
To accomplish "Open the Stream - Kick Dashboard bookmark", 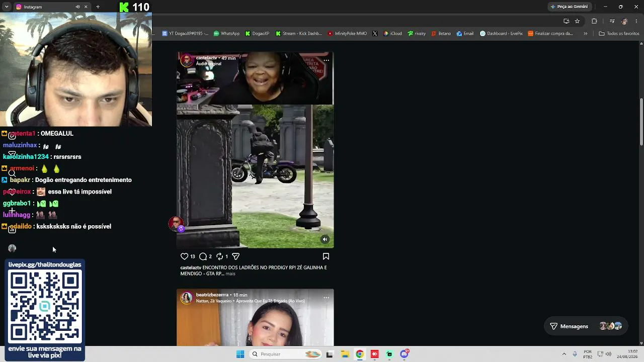I will click(x=299, y=34).
